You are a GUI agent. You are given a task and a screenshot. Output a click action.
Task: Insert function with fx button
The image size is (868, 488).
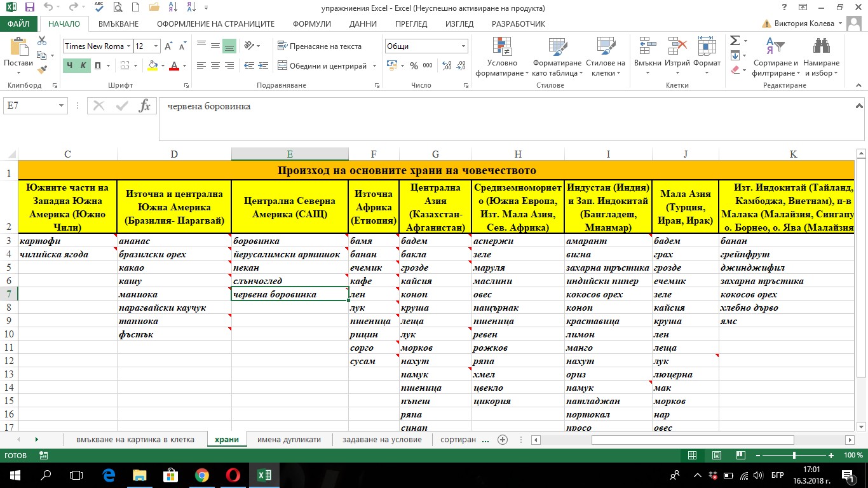click(145, 106)
